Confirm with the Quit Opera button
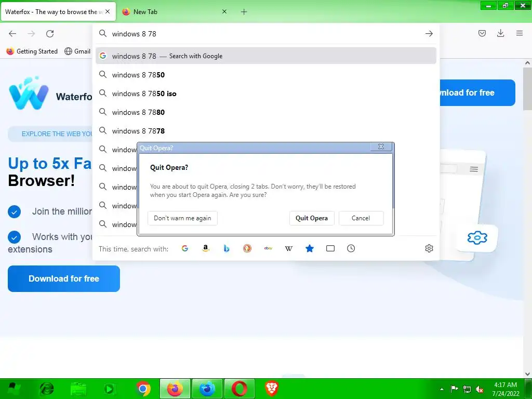 coord(312,218)
